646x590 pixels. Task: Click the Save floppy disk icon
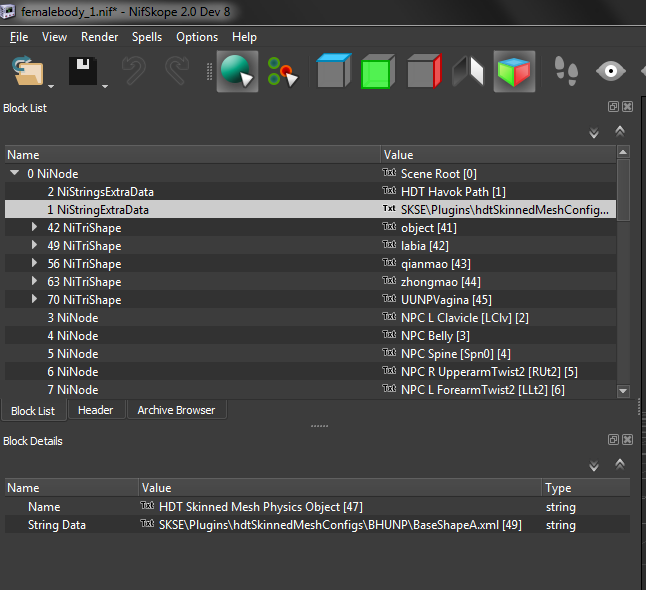tap(83, 71)
